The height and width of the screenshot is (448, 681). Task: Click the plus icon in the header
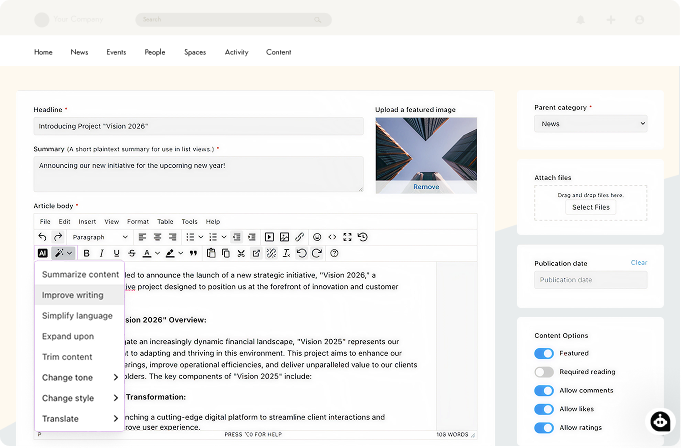[x=611, y=20]
